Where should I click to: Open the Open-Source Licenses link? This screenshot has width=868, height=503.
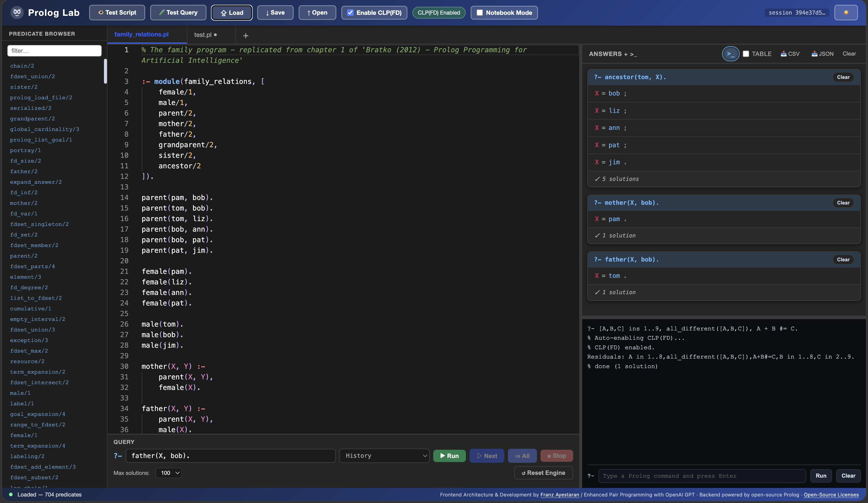pos(831,495)
